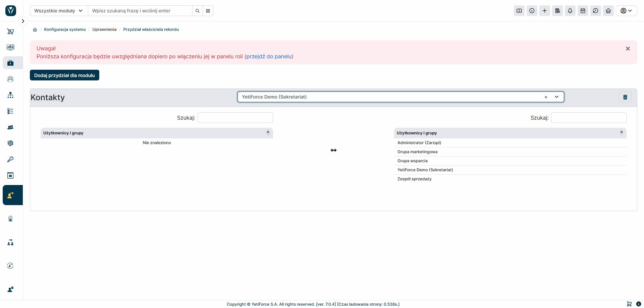This screenshot has height=308, width=644.
Task: Open the history clock icon
Action: click(596, 11)
